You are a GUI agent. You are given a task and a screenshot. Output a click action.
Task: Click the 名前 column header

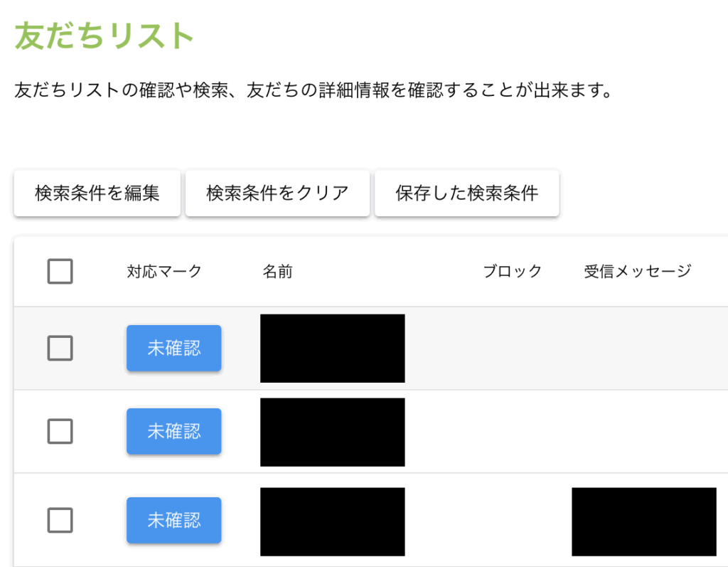point(277,271)
